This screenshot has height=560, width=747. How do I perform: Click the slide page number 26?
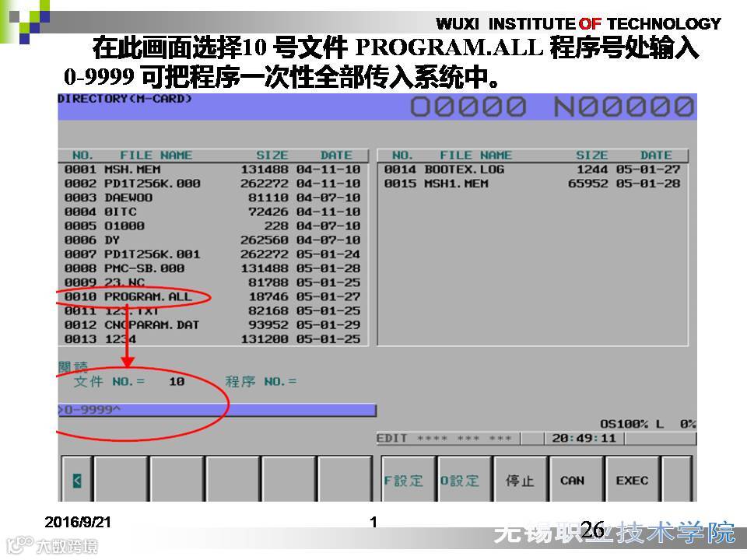click(x=592, y=529)
